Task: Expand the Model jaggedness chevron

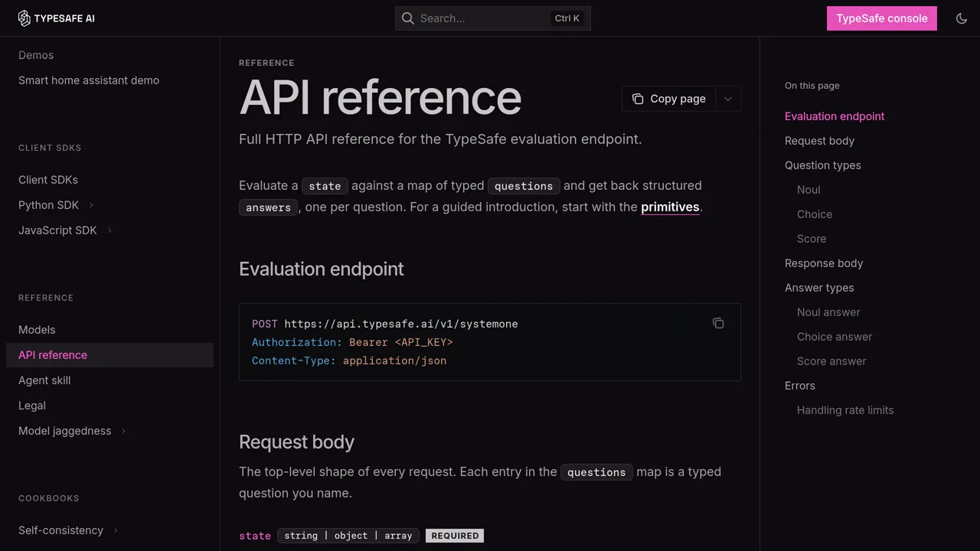Action: coord(123,431)
